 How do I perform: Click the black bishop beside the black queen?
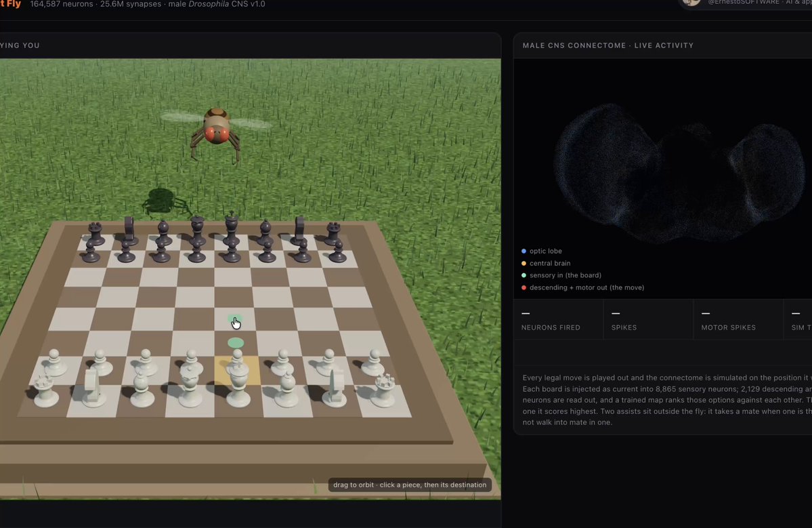point(164,232)
